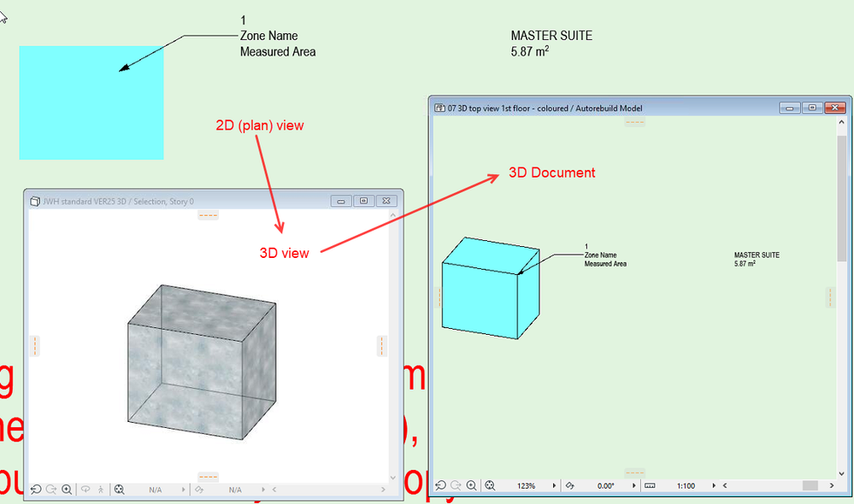The width and height of the screenshot is (854, 504).
Task: Click the small 'Zone Name' label in the 3D Document
Action: click(600, 255)
